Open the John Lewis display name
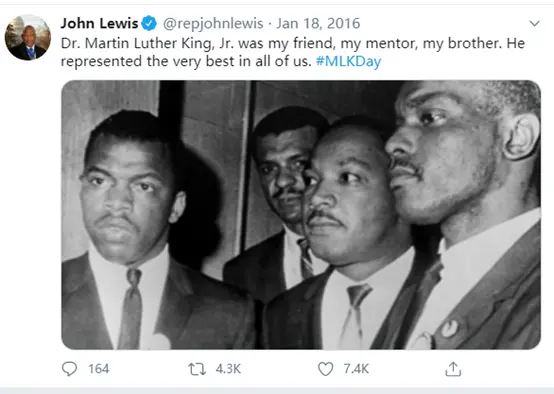The image size is (554, 394). 99,23
